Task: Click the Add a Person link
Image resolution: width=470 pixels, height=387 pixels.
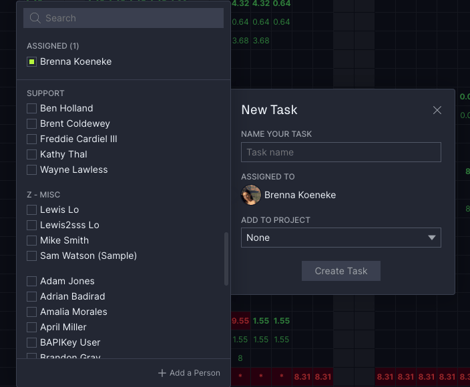Action: (189, 373)
